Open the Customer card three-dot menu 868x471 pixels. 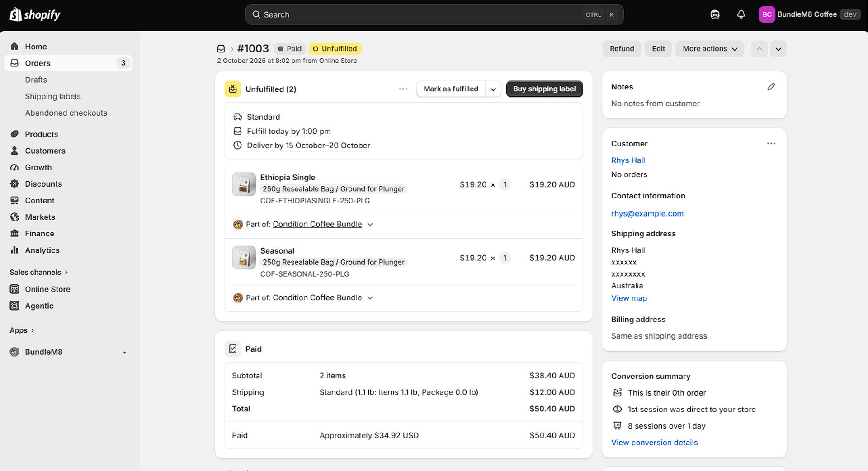[x=771, y=144]
